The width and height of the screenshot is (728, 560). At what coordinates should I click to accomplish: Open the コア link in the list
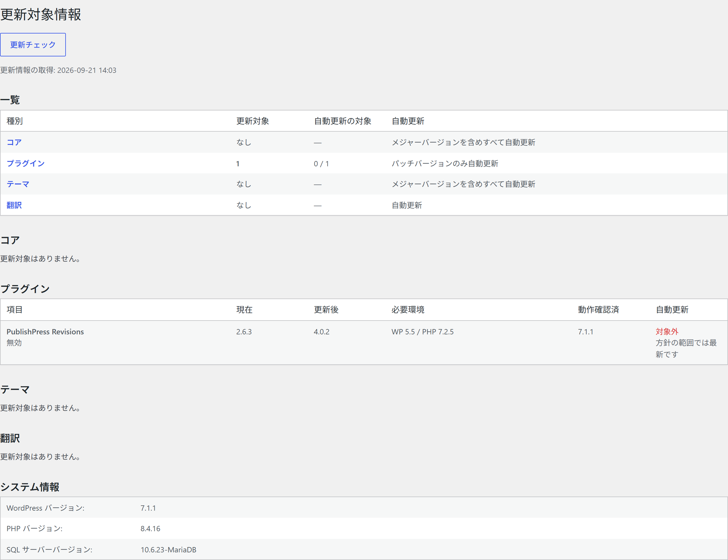[x=14, y=142]
